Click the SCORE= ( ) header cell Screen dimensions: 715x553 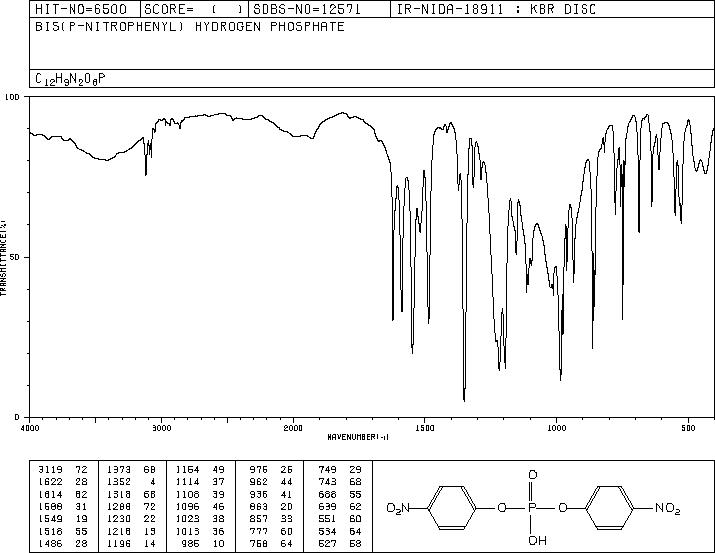point(194,9)
